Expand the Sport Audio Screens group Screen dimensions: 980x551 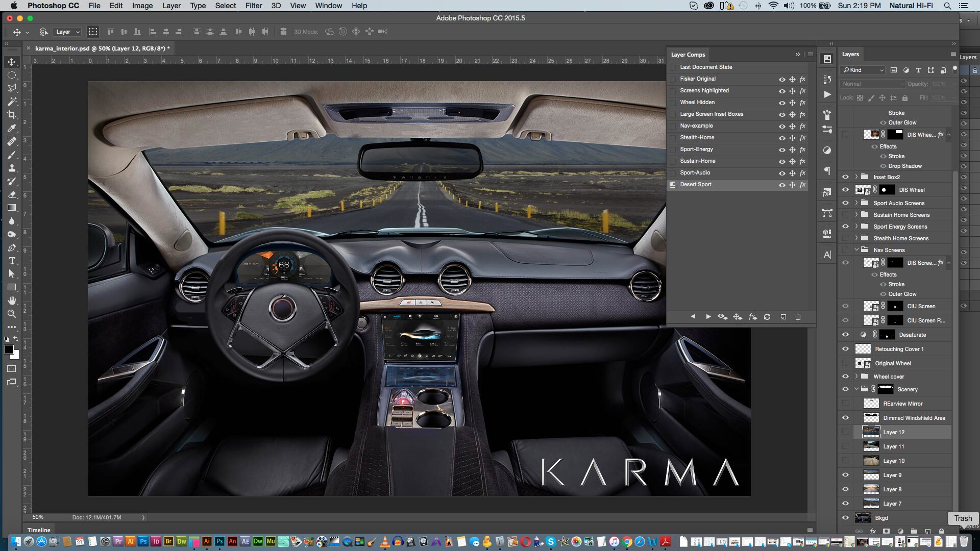(x=856, y=203)
